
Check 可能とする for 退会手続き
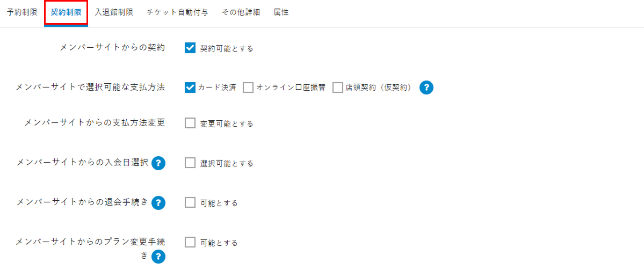pyautogui.click(x=190, y=202)
